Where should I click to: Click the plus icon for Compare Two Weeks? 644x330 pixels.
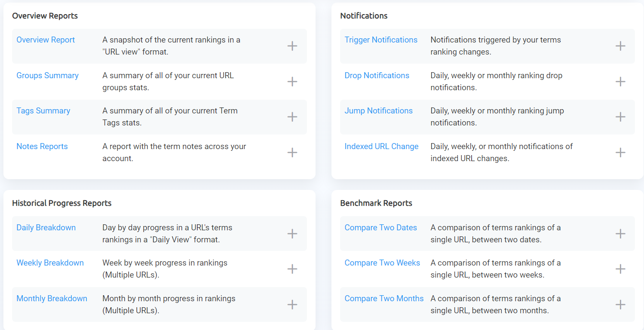(620, 269)
